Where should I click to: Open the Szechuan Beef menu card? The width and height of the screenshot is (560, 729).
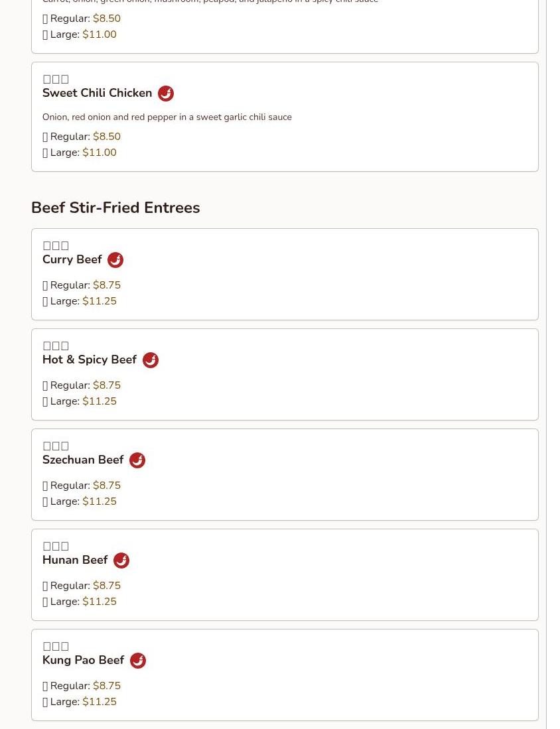(x=285, y=475)
